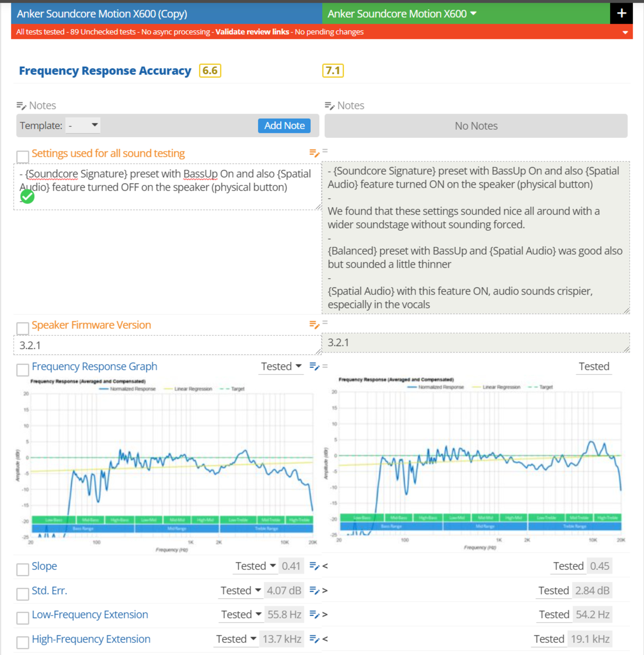Screen dimensions: 644x655
Task: Open Tested dropdown for Frequency Response Graph
Action: 281,366
